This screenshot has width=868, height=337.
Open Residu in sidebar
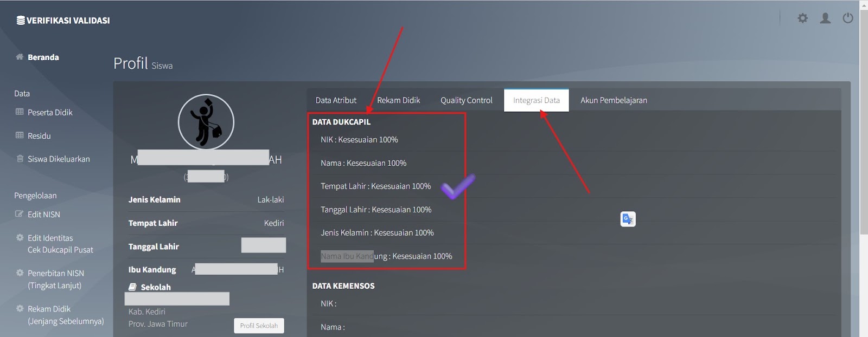[39, 135]
